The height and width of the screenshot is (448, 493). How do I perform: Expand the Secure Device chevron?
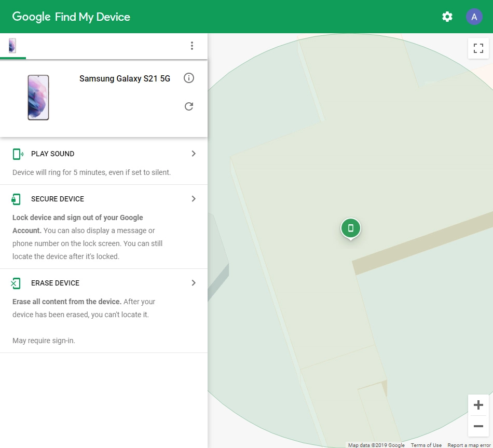[194, 199]
